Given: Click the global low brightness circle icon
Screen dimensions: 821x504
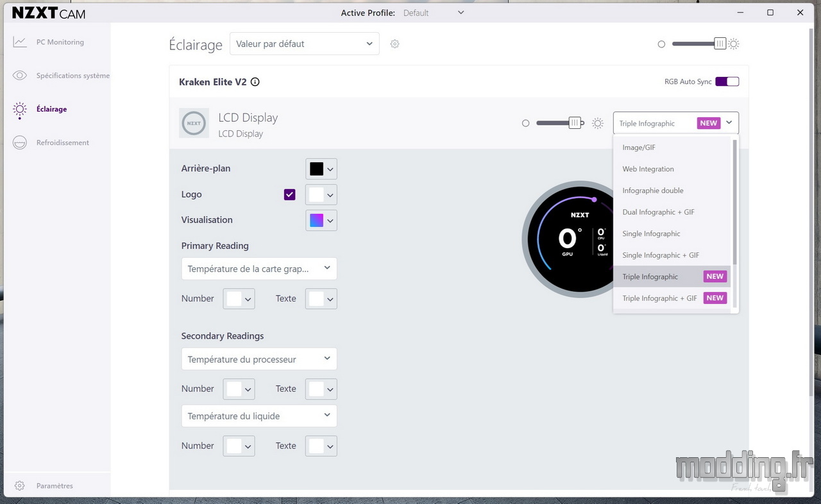Looking at the screenshot, I should (661, 44).
